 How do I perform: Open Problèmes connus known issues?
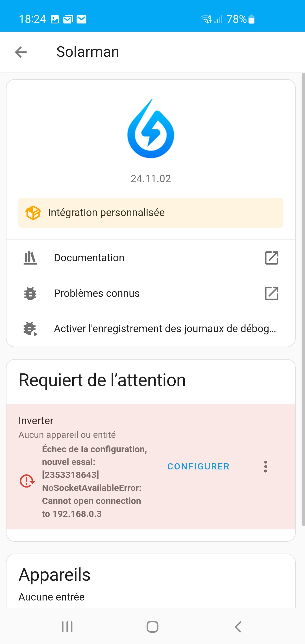point(97,293)
